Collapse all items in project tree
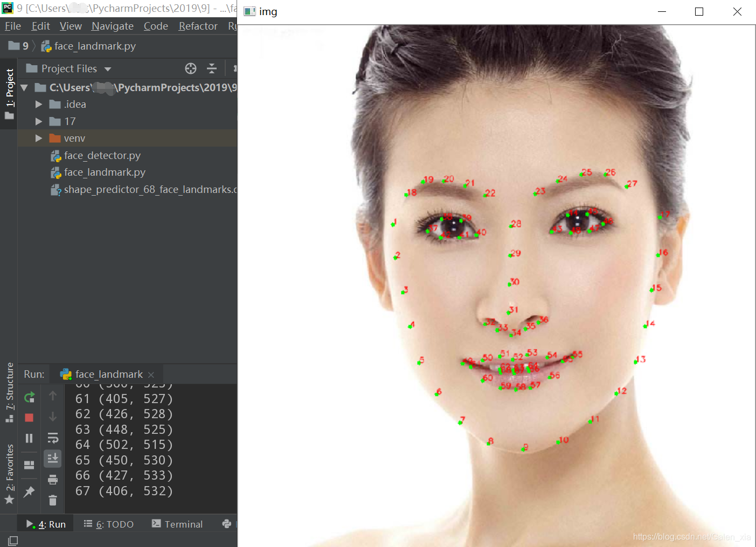 point(212,68)
